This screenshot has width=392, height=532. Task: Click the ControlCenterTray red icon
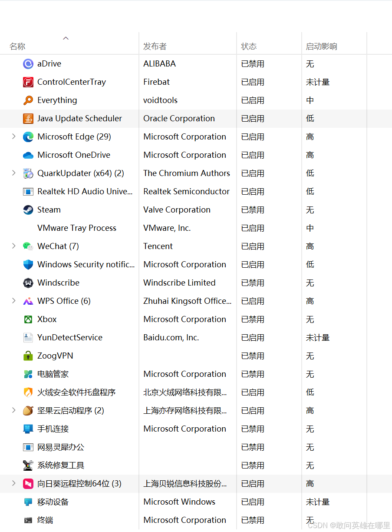(28, 82)
